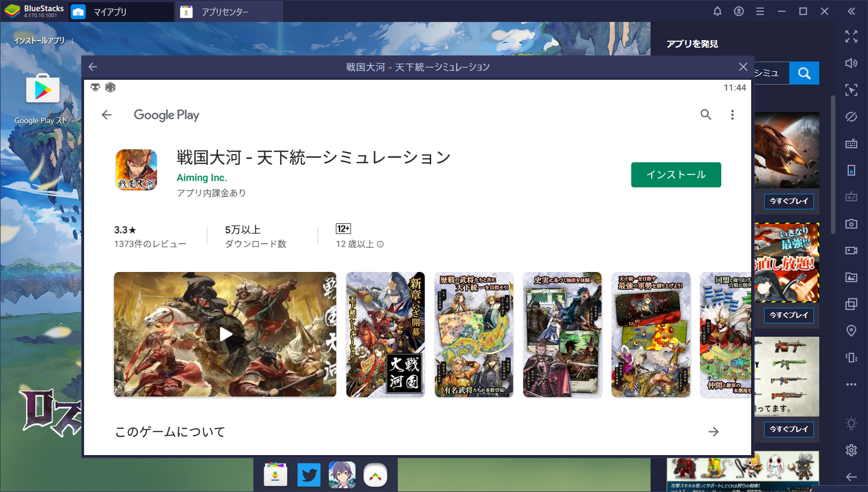Click the 戦国大河 app icon
The image size is (868, 492).
[x=137, y=170]
